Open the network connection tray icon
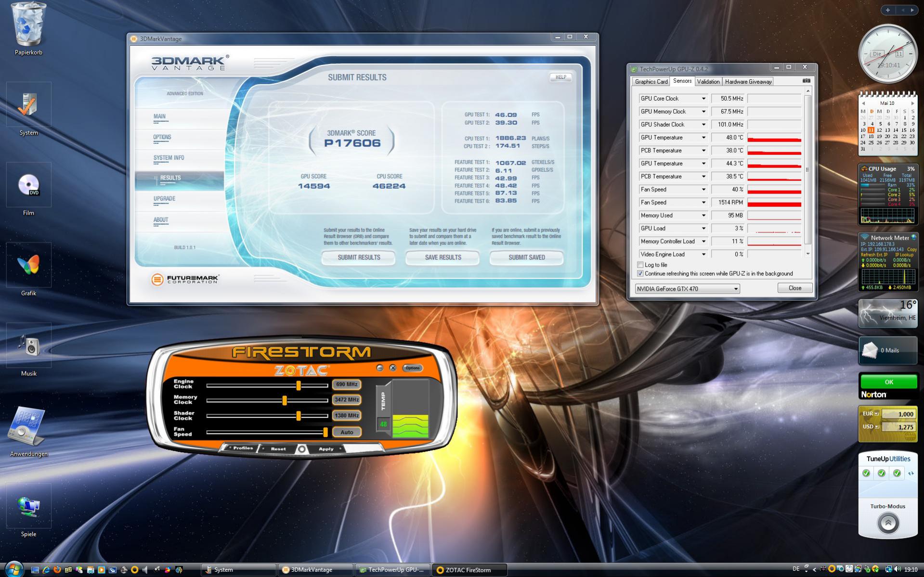924x577 pixels. [889, 569]
